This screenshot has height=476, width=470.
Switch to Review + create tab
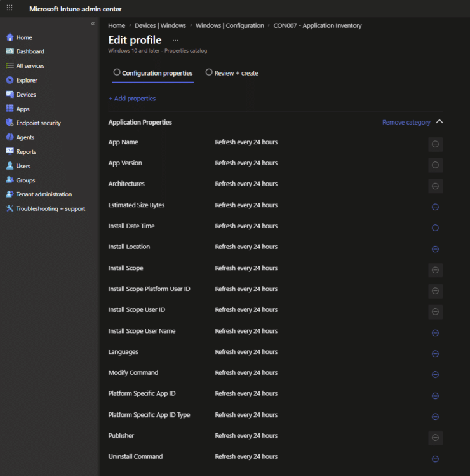232,73
